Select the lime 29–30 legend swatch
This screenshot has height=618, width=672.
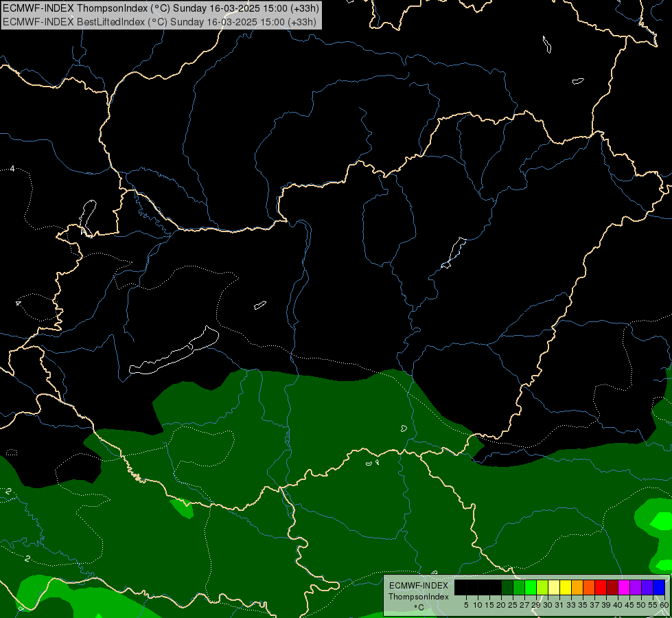542,587
